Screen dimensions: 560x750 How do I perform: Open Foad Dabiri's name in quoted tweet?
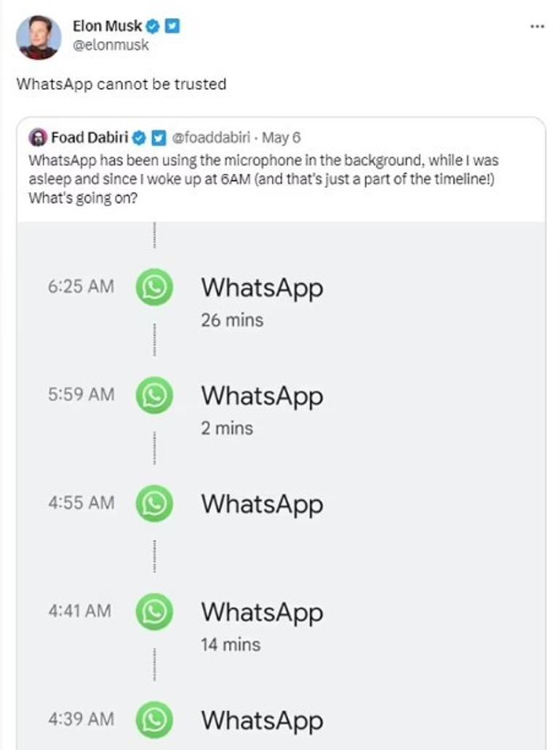click(89, 137)
